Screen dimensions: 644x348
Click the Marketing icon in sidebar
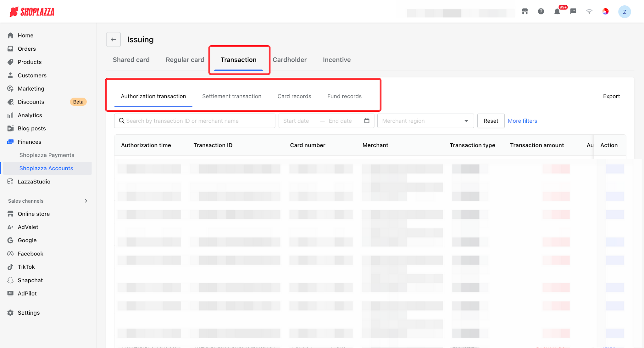click(x=10, y=89)
